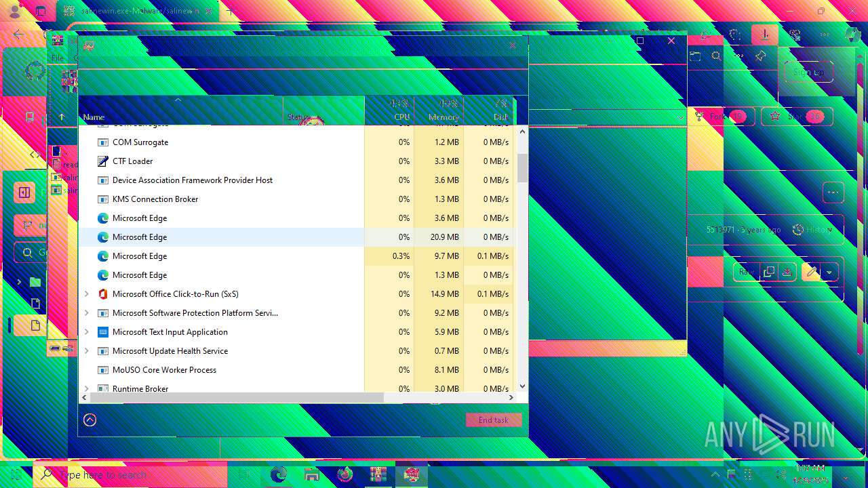Click the Task View taskbar icon

[244, 474]
